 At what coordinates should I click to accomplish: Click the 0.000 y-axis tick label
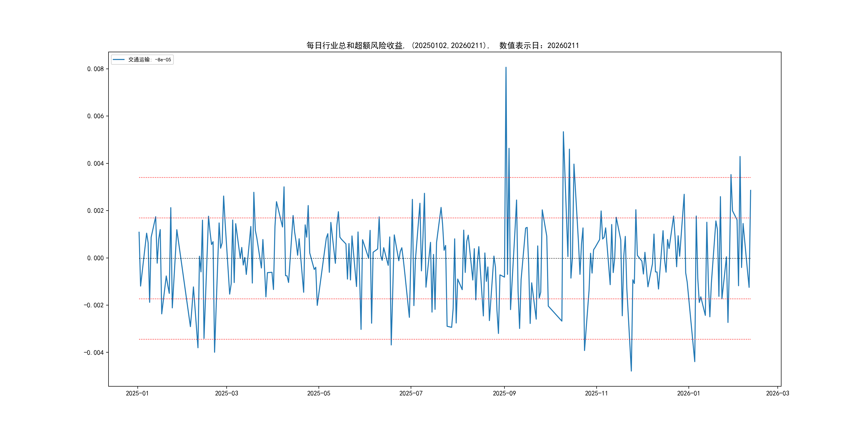pos(95,258)
